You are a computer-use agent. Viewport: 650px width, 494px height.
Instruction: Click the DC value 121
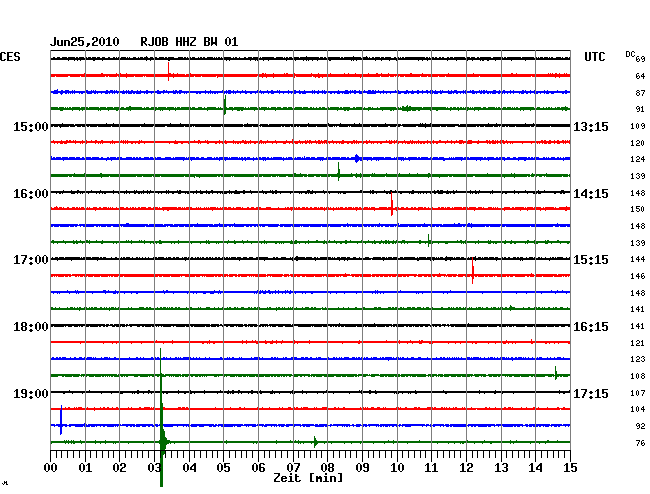tap(638, 343)
